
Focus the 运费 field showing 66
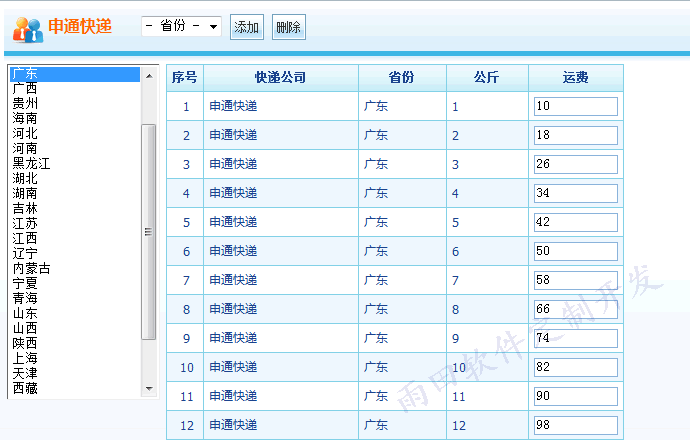point(576,310)
